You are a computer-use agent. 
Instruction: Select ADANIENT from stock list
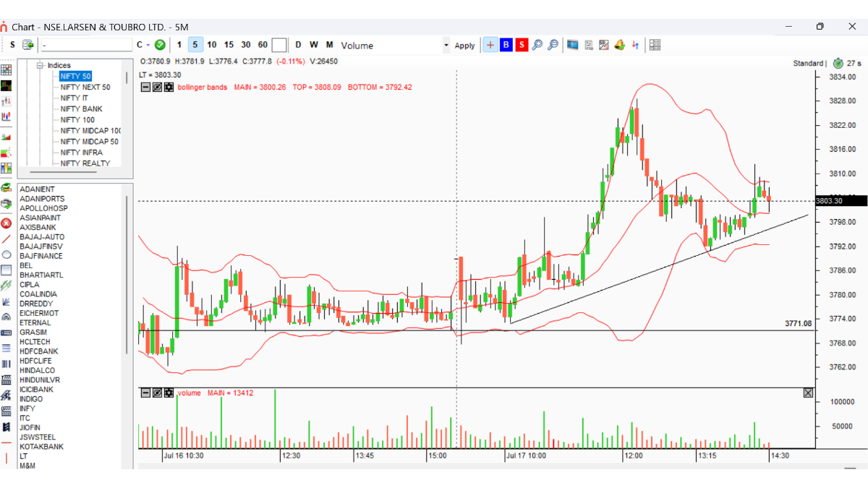[x=38, y=189]
